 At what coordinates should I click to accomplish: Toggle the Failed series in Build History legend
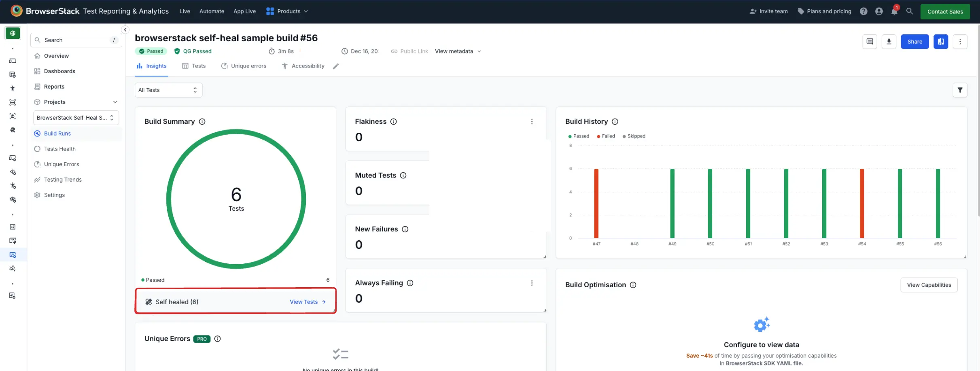(606, 136)
